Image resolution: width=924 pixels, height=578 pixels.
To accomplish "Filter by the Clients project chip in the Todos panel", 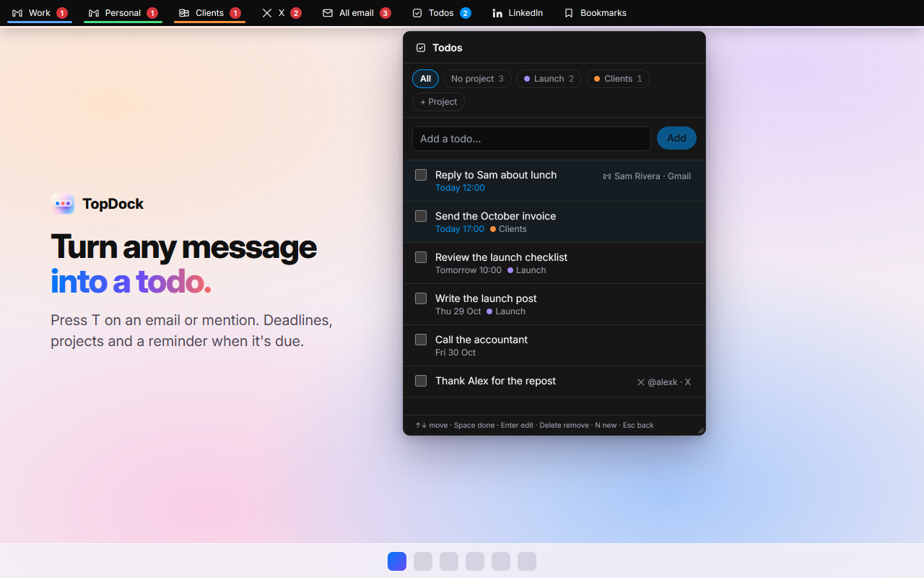I will coord(618,79).
